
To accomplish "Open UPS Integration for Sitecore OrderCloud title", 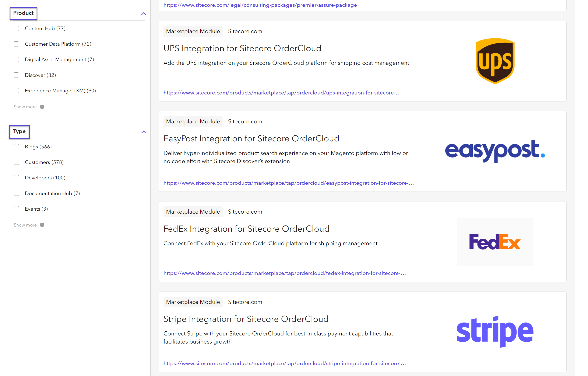I will [242, 48].
